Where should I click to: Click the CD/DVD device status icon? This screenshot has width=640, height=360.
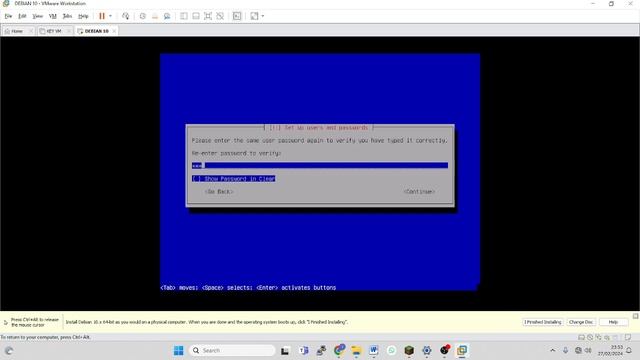point(590,338)
